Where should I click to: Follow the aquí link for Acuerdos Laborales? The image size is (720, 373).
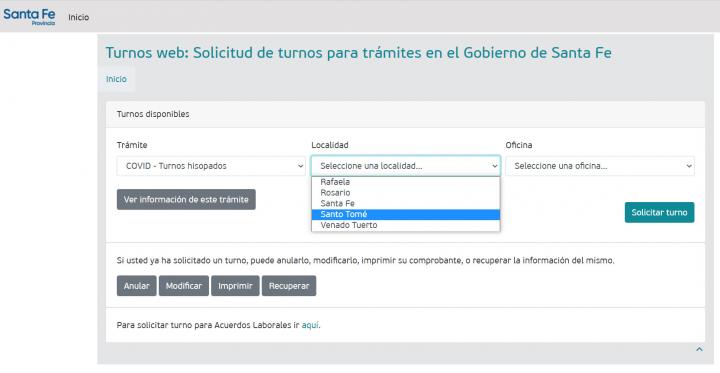coord(310,325)
